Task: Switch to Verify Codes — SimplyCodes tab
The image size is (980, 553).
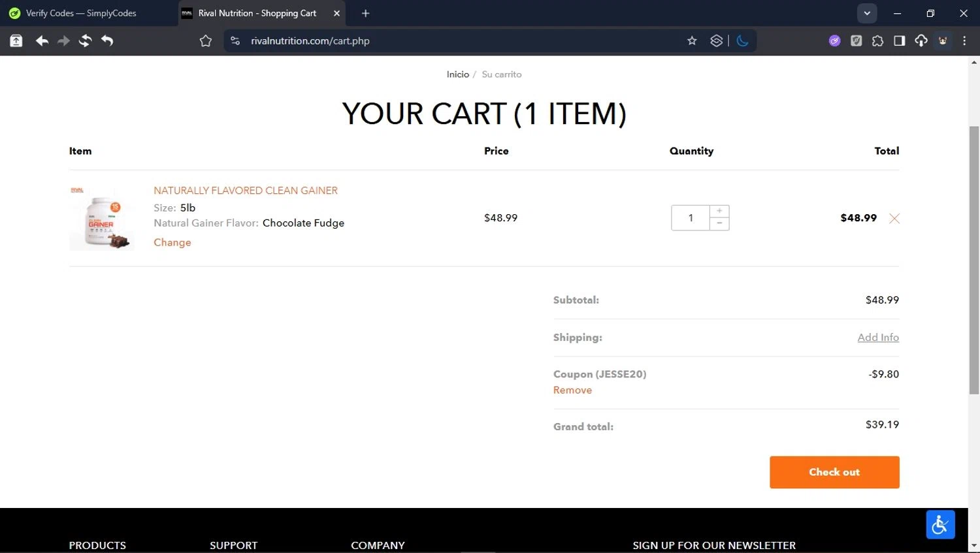Action: coord(81,13)
